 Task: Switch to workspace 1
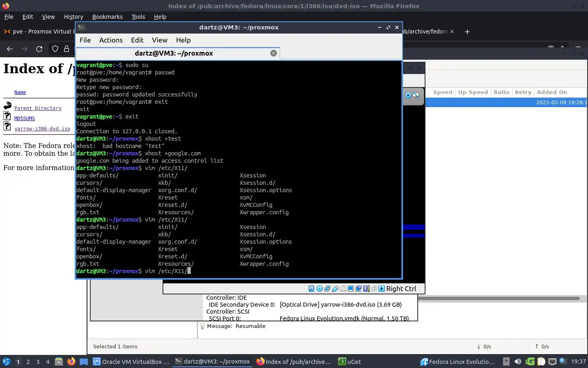click(18, 361)
